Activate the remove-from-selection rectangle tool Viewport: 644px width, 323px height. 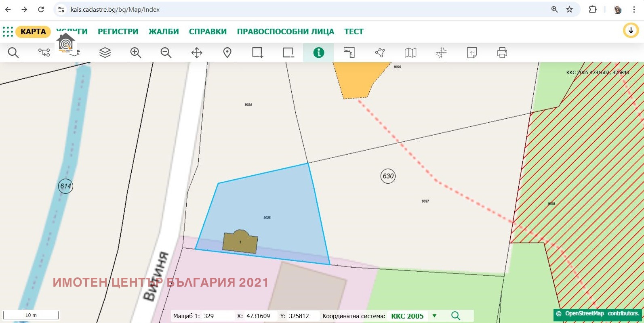coord(288,52)
